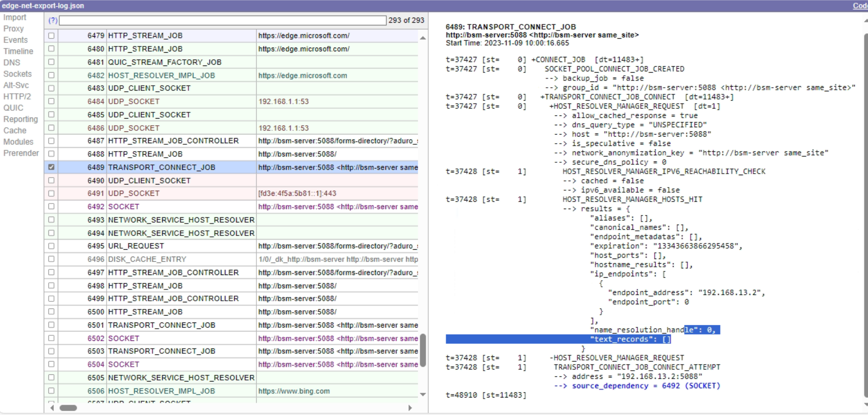Focus the event filter text box
Image resolution: width=868 pixels, height=415 pixels.
point(223,20)
